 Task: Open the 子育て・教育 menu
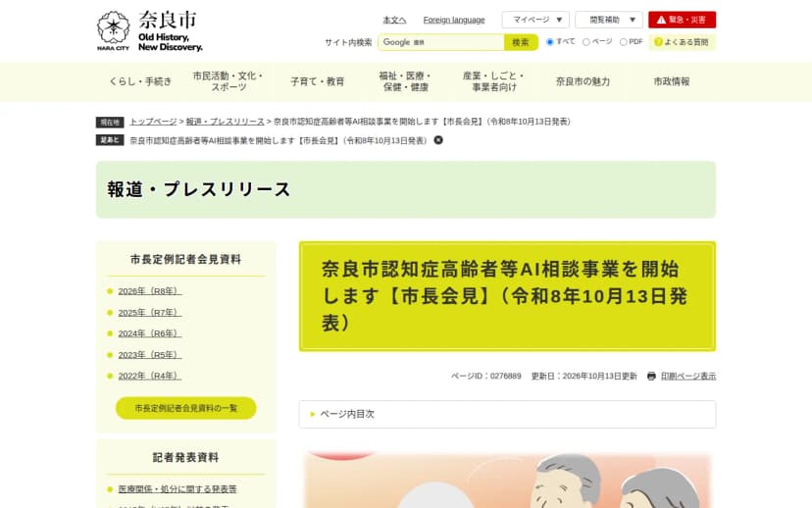318,81
